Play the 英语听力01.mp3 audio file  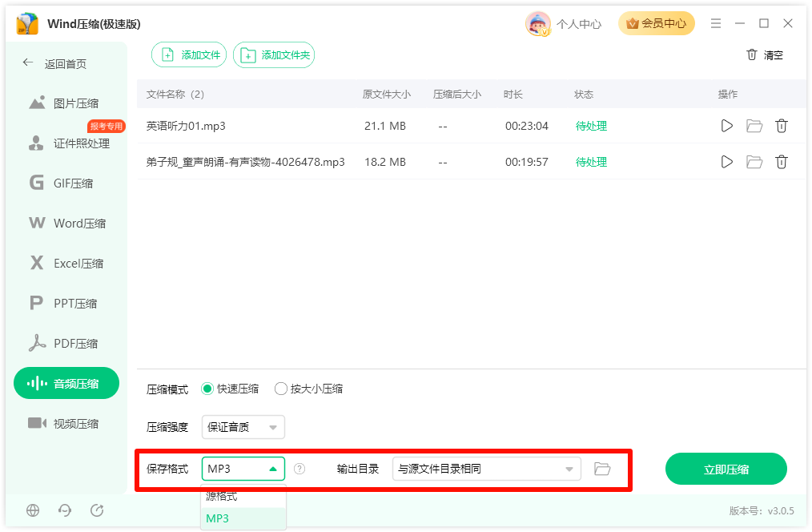726,126
